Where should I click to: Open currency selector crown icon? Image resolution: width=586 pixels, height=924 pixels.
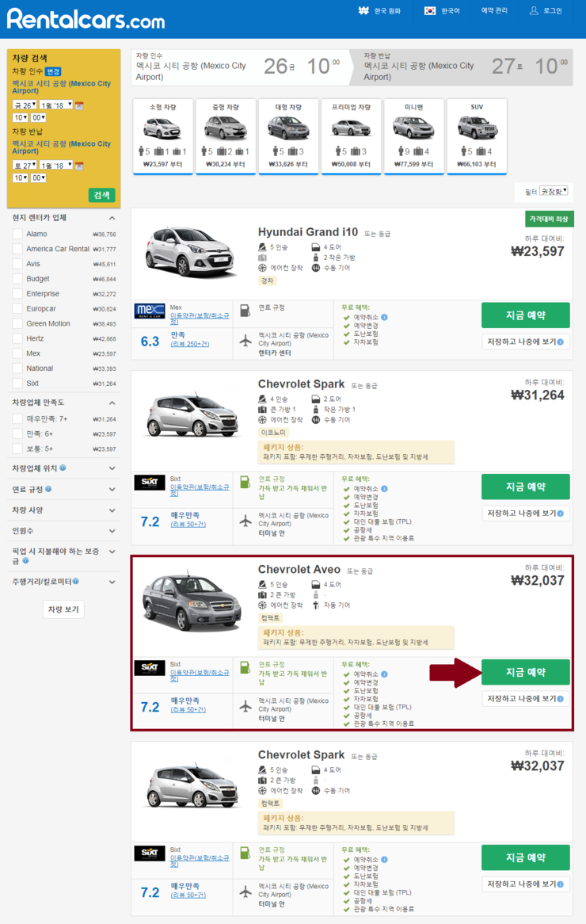[363, 10]
